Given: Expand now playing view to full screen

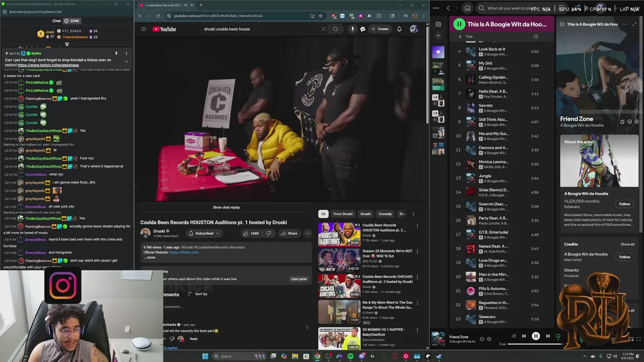Looking at the screenshot, I should click(x=633, y=24).
